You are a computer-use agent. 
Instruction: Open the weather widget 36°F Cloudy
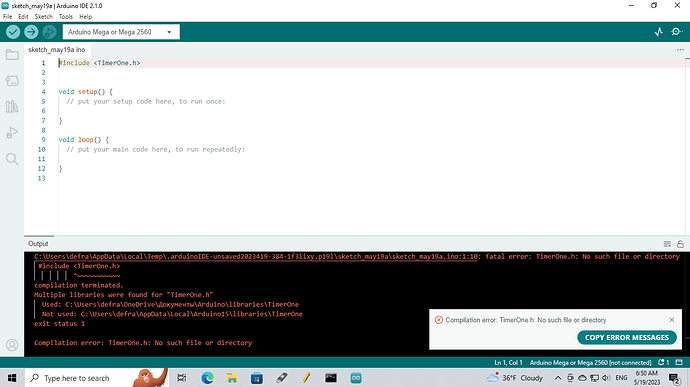pos(514,378)
